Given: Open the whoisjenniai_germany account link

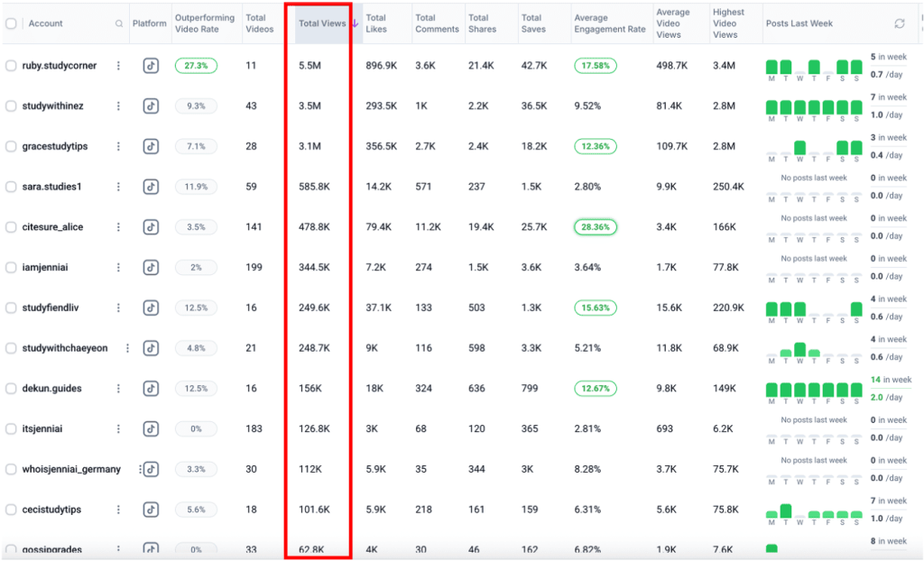Looking at the screenshot, I should click(71, 469).
